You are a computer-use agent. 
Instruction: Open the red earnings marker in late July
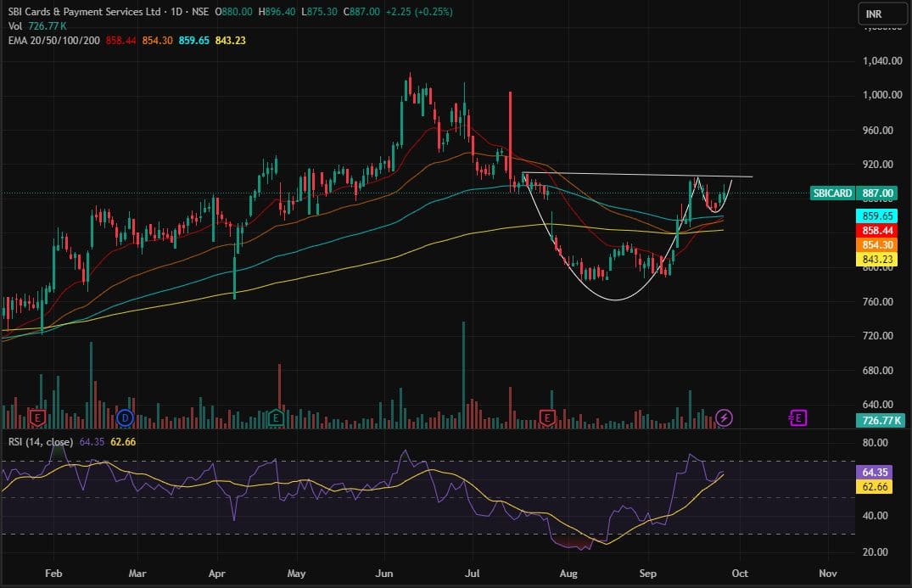pyautogui.click(x=547, y=417)
